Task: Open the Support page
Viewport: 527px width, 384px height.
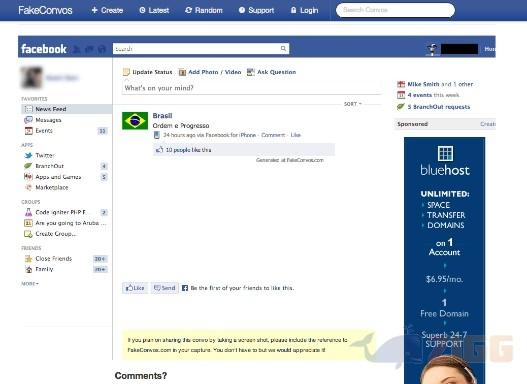Action: tap(256, 10)
